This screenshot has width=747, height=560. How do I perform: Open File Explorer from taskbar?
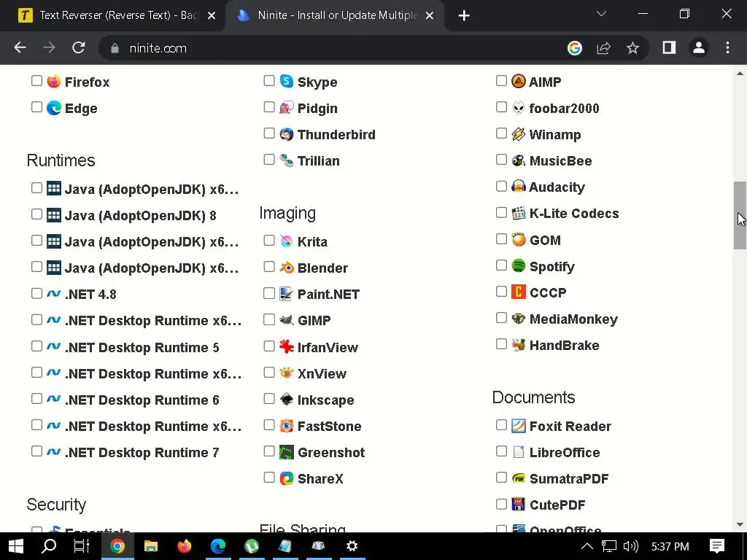pos(150,546)
